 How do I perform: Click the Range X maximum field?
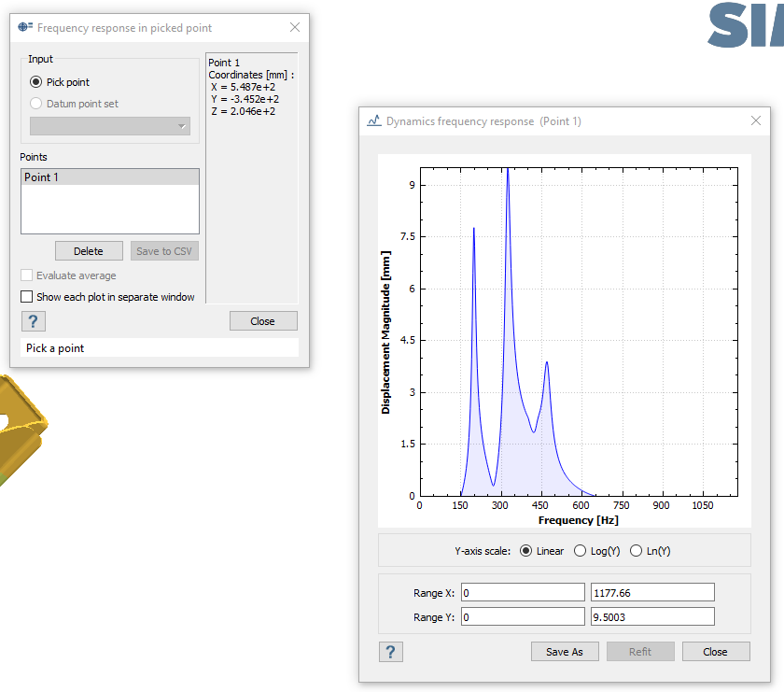coord(652,593)
